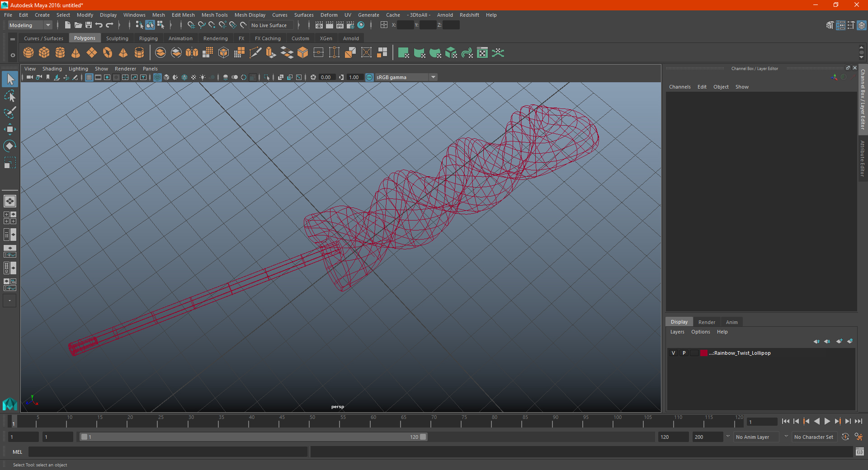Open the Deform menu
The width and height of the screenshot is (868, 470).
329,15
